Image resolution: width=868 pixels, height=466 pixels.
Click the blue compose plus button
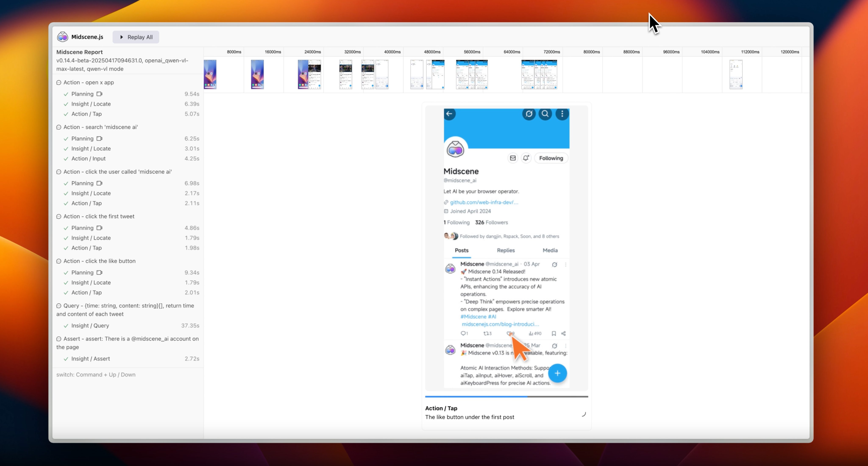tap(557, 373)
